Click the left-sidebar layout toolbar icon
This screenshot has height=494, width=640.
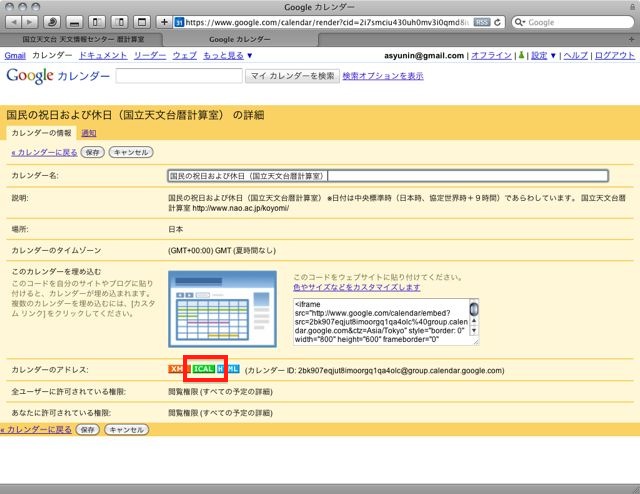pos(97,22)
